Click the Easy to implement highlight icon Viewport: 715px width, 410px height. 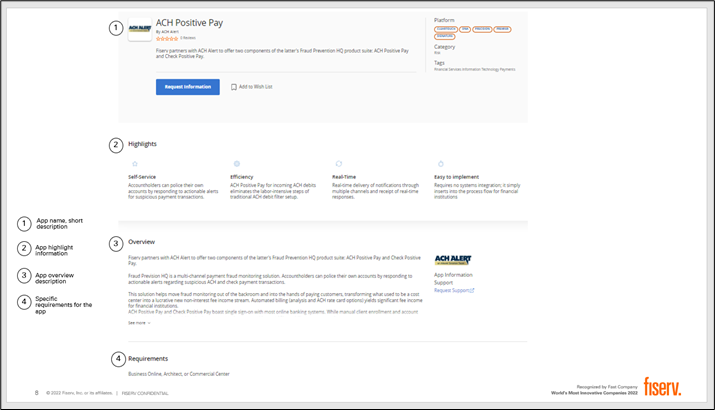[440, 164]
